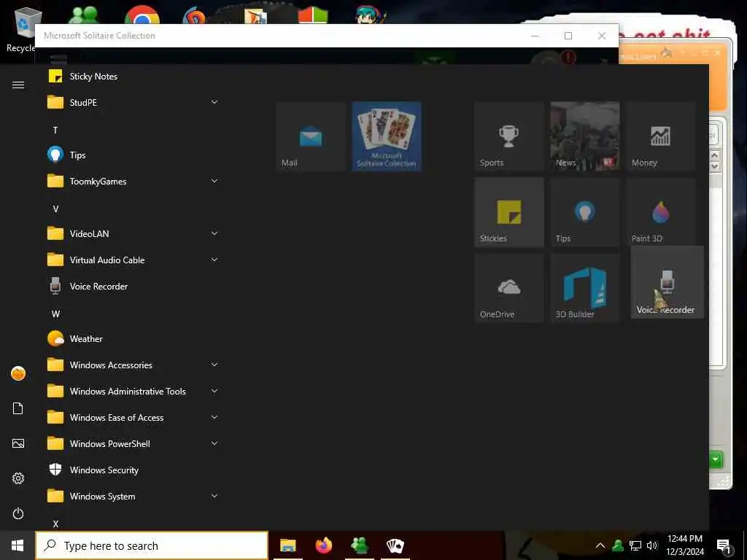Open Sticky Notes from the app list
747x560 pixels.
coord(133,76)
